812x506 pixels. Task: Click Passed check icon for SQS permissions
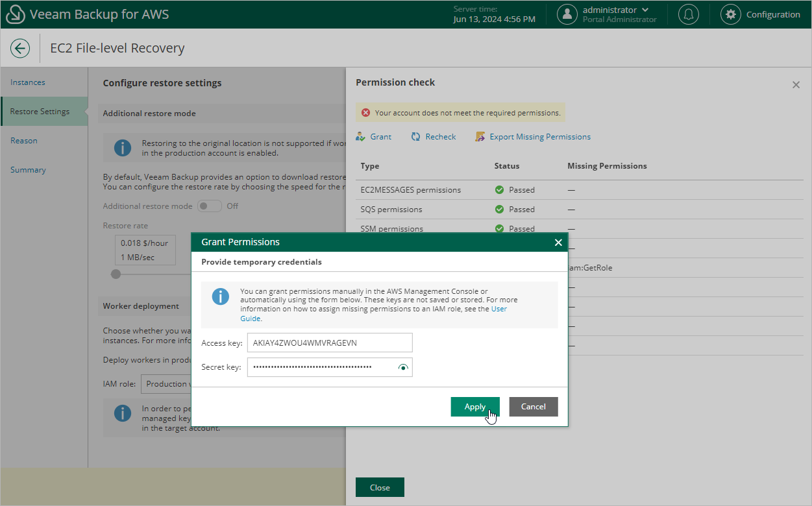click(499, 210)
